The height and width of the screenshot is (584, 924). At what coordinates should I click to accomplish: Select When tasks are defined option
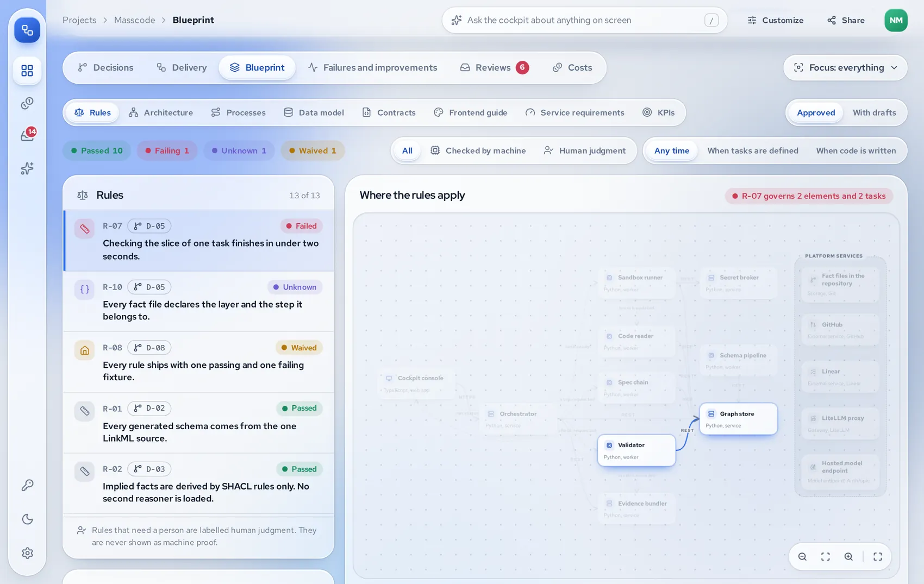tap(753, 150)
